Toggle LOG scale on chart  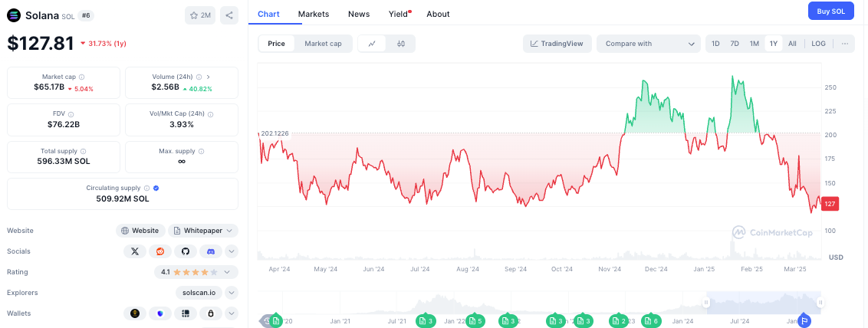pyautogui.click(x=818, y=44)
